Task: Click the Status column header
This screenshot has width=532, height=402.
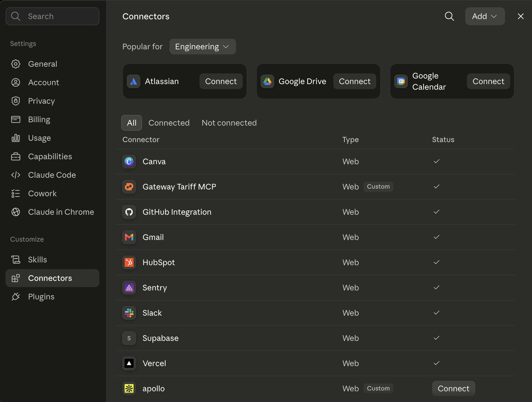Action: pyautogui.click(x=443, y=140)
